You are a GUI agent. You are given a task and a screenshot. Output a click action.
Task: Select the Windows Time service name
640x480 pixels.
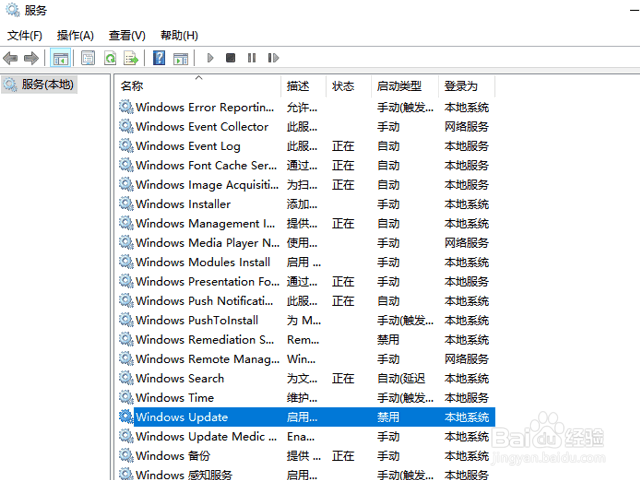point(175,398)
